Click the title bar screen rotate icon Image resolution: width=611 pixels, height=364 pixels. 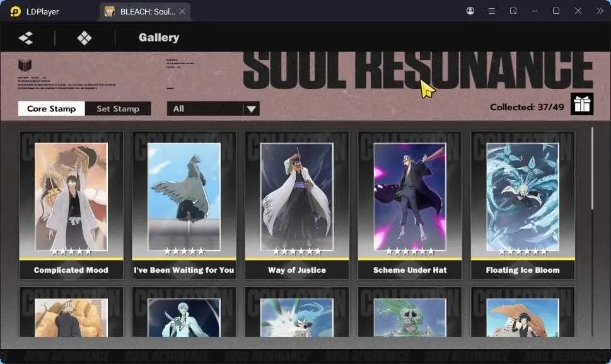[513, 11]
